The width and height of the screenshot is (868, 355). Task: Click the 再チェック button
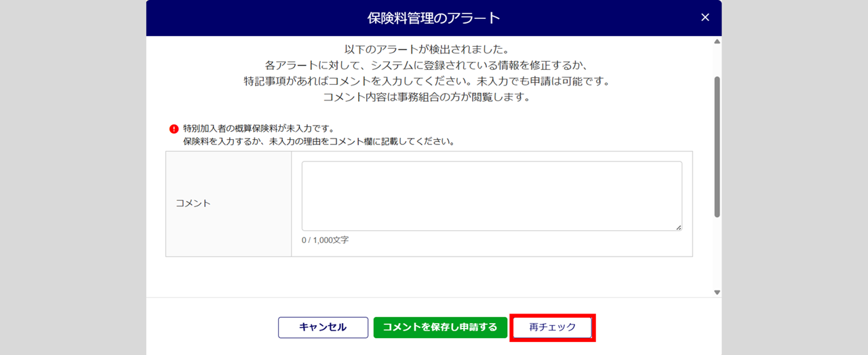tap(553, 327)
